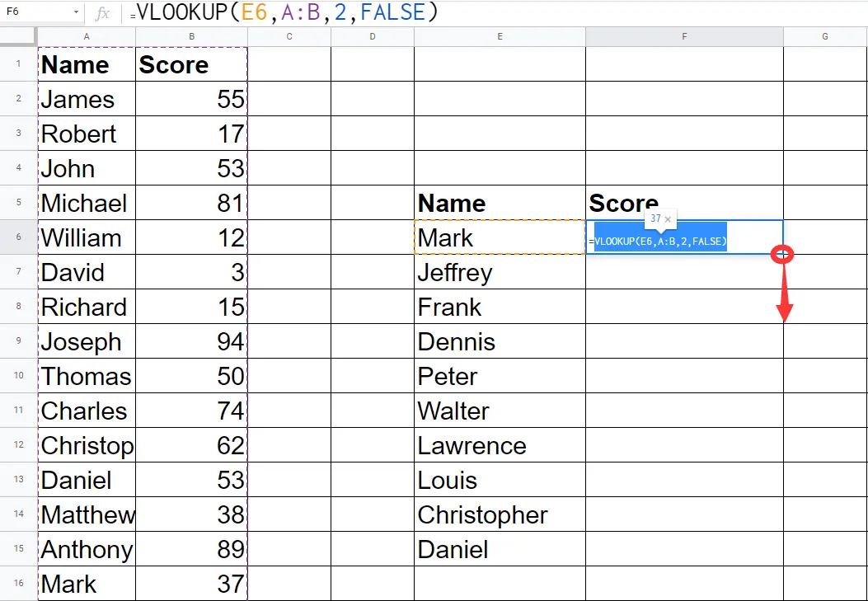Viewport: 868px width, 601px height.
Task: Click the fill handle on cell F6
Action: [x=782, y=254]
